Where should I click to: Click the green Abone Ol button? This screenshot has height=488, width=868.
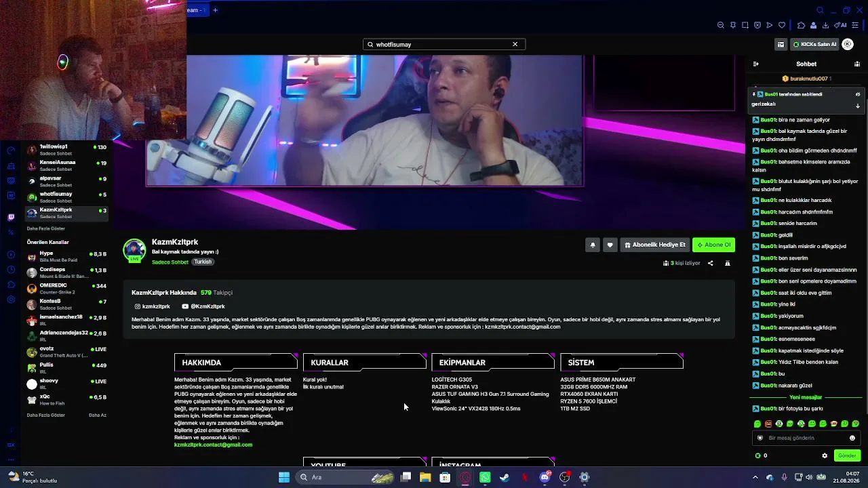tap(713, 245)
